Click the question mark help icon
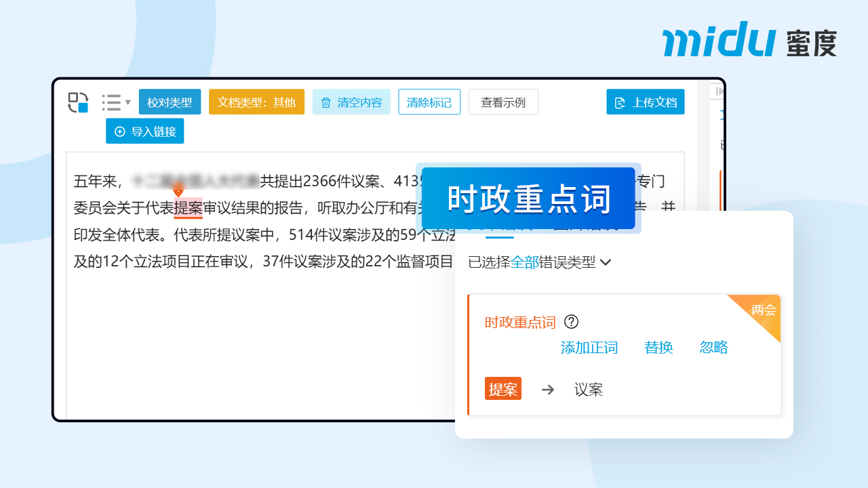Screen dimensions: 868x488 point(571,322)
